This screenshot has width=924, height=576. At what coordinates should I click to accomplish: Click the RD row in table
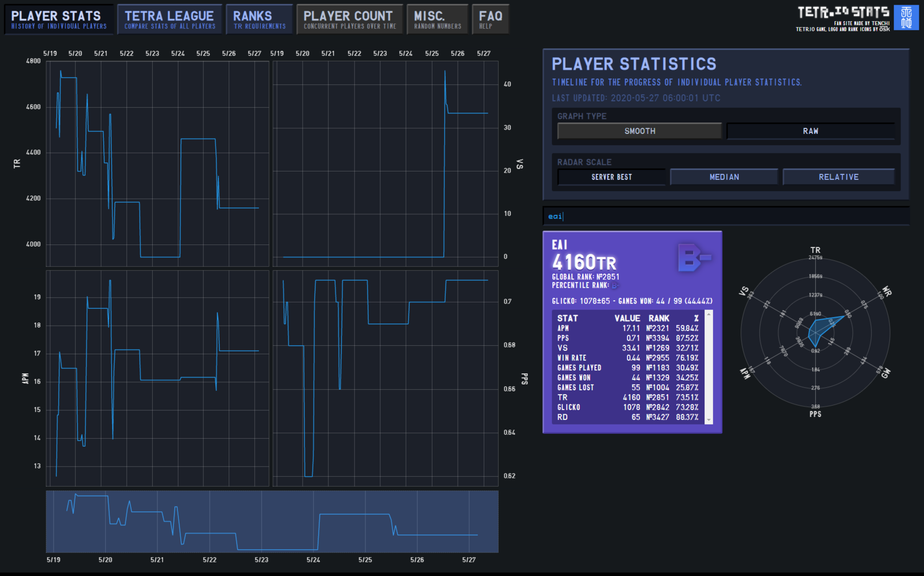click(x=628, y=417)
